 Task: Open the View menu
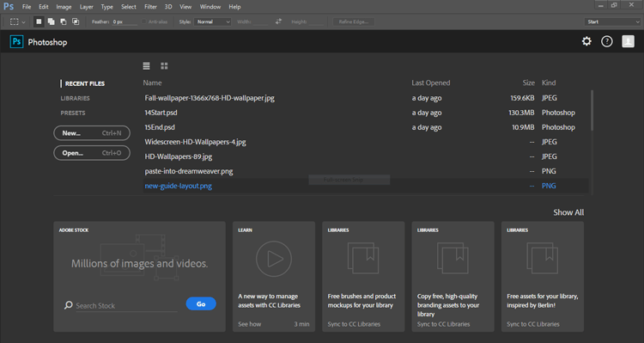(185, 7)
